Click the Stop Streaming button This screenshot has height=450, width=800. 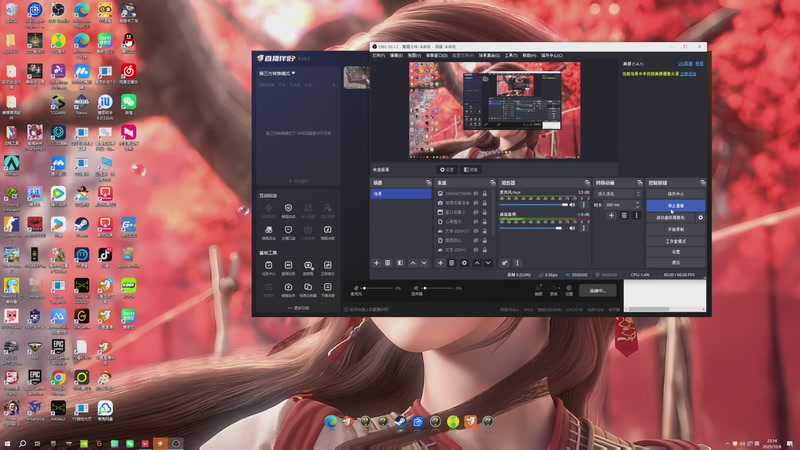(x=675, y=205)
